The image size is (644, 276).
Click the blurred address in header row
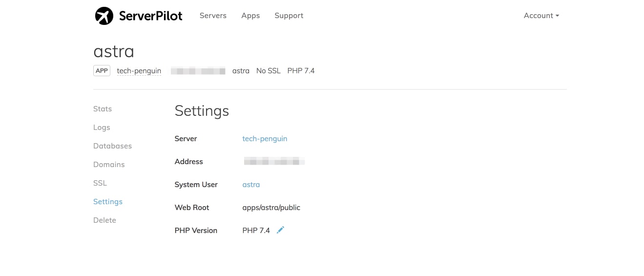coord(198,71)
